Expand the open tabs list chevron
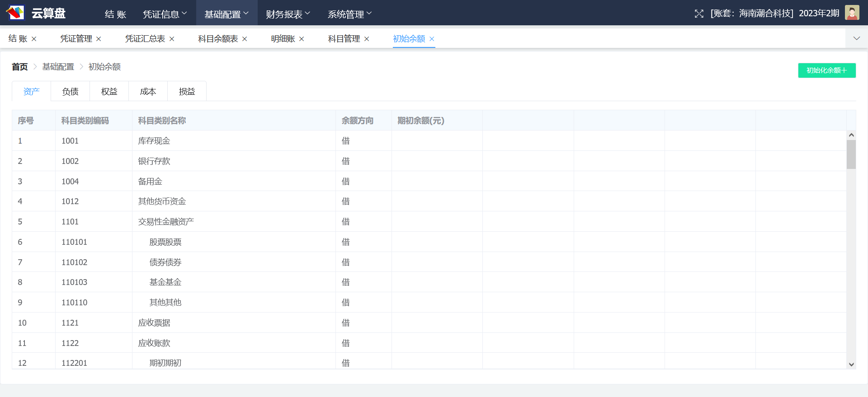Image resolution: width=868 pixels, height=397 pixels. (x=856, y=38)
